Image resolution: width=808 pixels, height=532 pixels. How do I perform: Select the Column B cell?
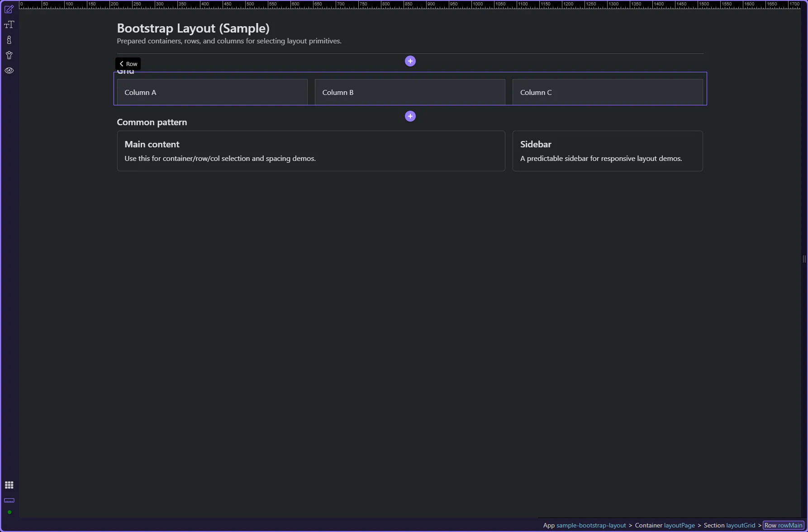[x=409, y=92]
